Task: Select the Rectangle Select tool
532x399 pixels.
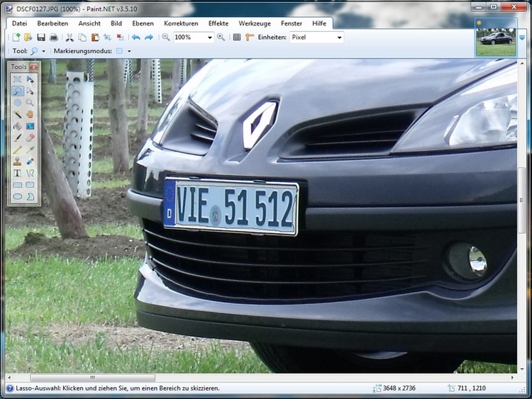Action: click(x=17, y=79)
